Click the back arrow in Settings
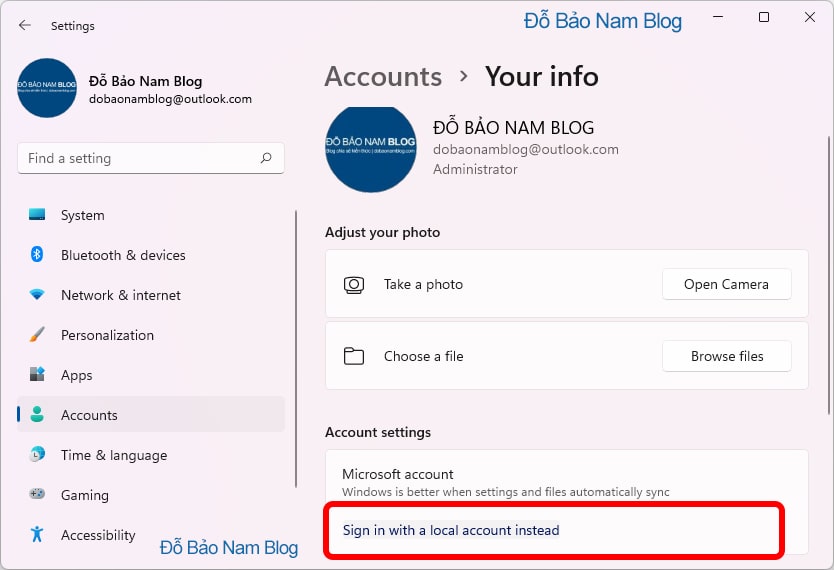Screen dimensions: 834x570 [x=24, y=25]
